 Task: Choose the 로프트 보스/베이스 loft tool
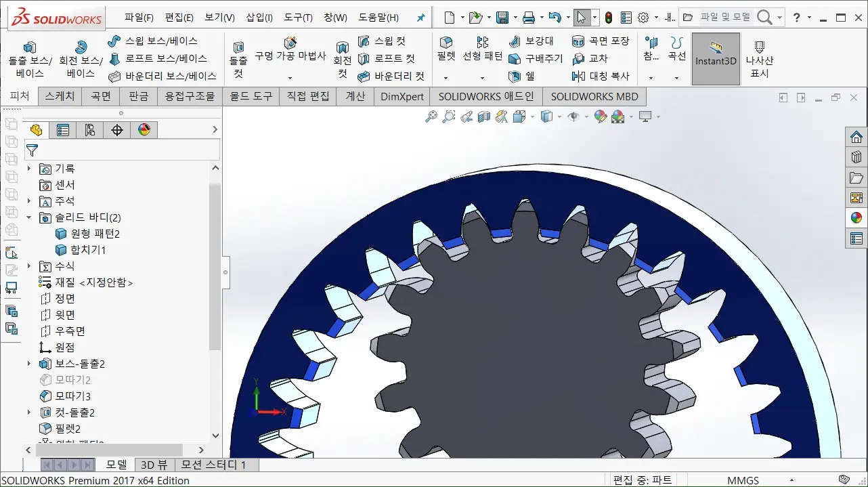[x=157, y=58]
